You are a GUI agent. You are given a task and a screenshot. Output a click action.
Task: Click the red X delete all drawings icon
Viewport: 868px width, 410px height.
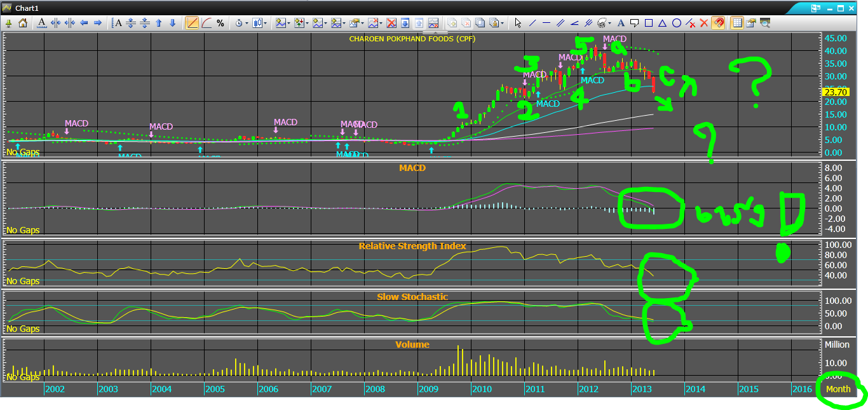coord(703,23)
